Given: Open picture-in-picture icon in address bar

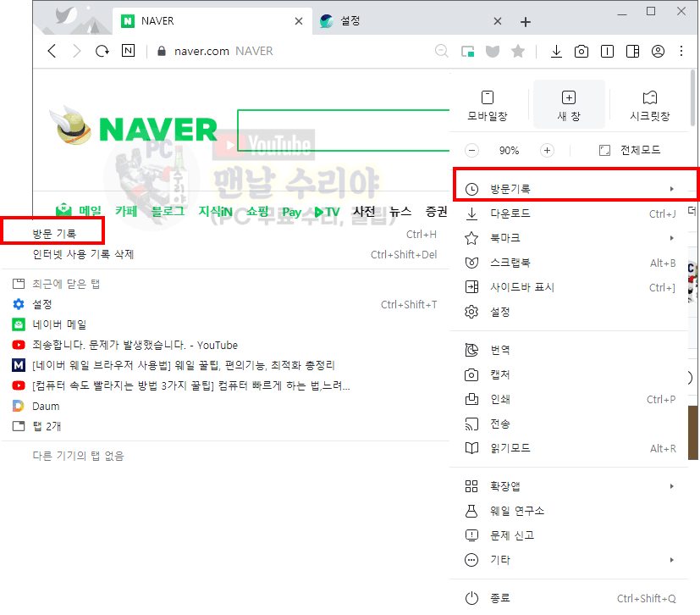Looking at the screenshot, I should tap(467, 52).
